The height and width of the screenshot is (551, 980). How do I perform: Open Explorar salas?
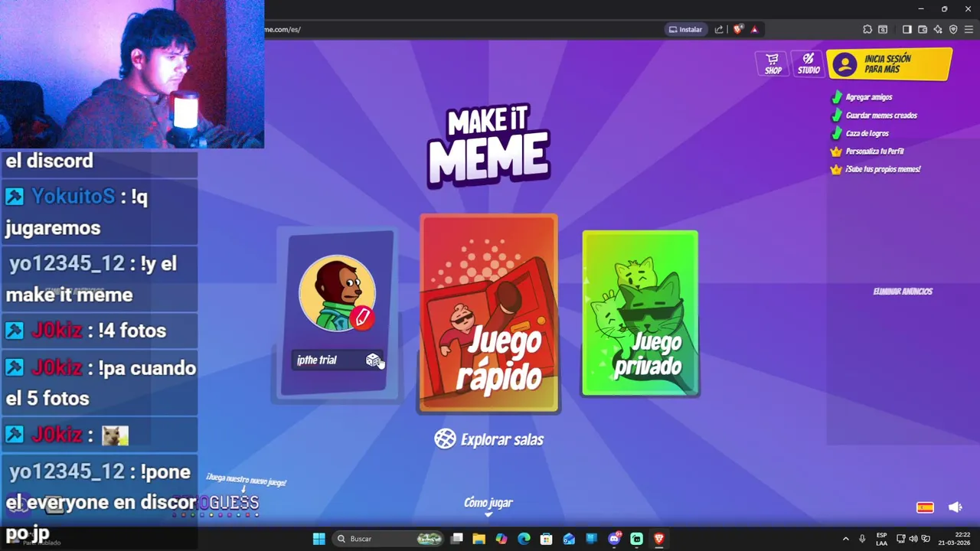488,439
